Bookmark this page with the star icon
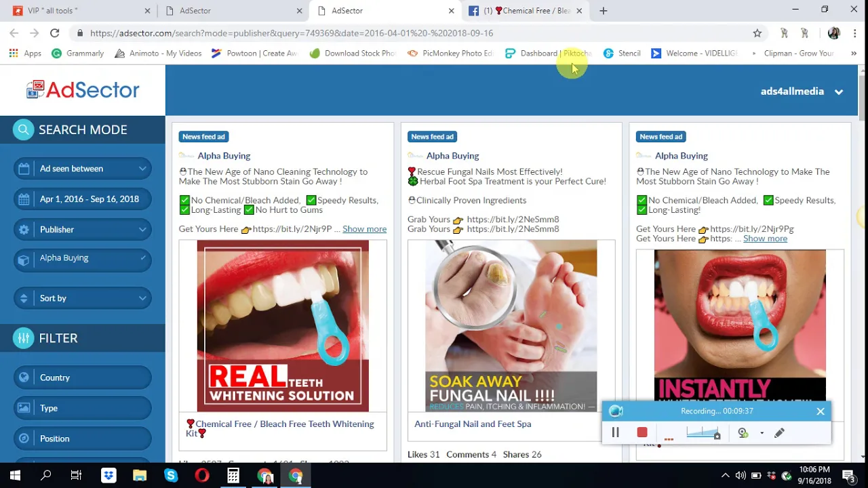This screenshot has width=868, height=488. pos(757,33)
